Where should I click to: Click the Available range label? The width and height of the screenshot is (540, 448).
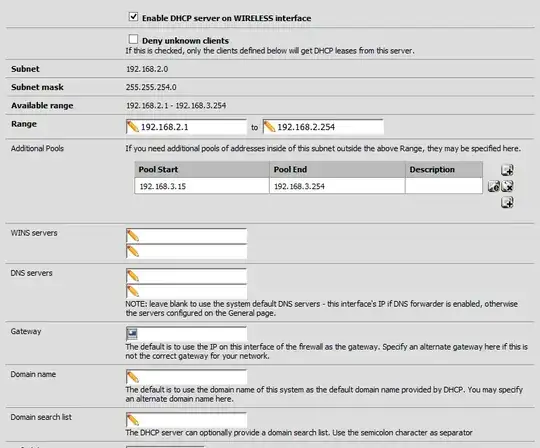(42, 105)
